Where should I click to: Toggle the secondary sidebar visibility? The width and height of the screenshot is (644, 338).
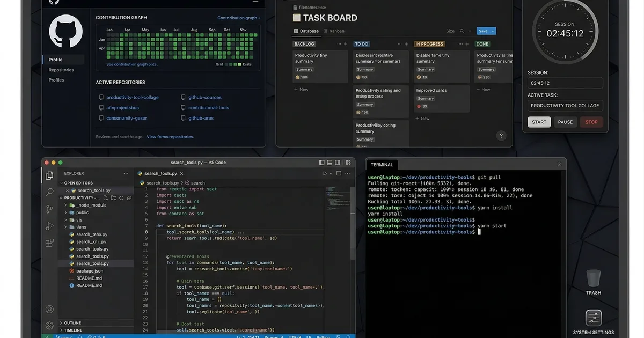point(338,163)
